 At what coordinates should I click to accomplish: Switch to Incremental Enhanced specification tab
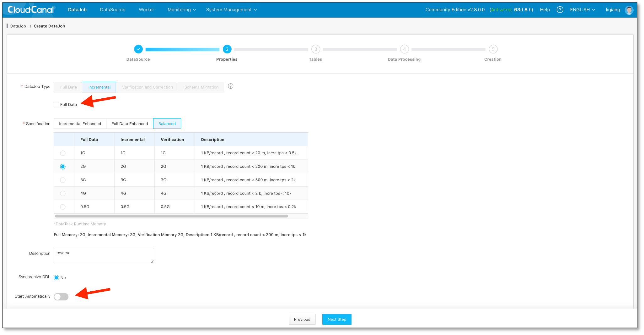pos(80,124)
